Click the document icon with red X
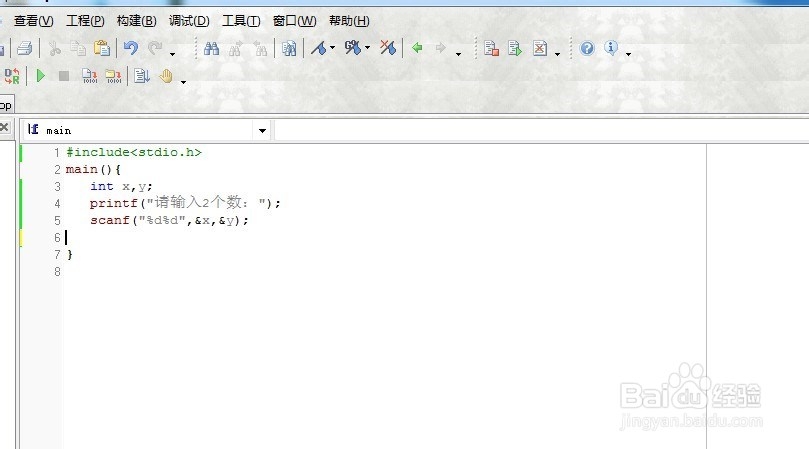809x449 pixels. (x=540, y=49)
